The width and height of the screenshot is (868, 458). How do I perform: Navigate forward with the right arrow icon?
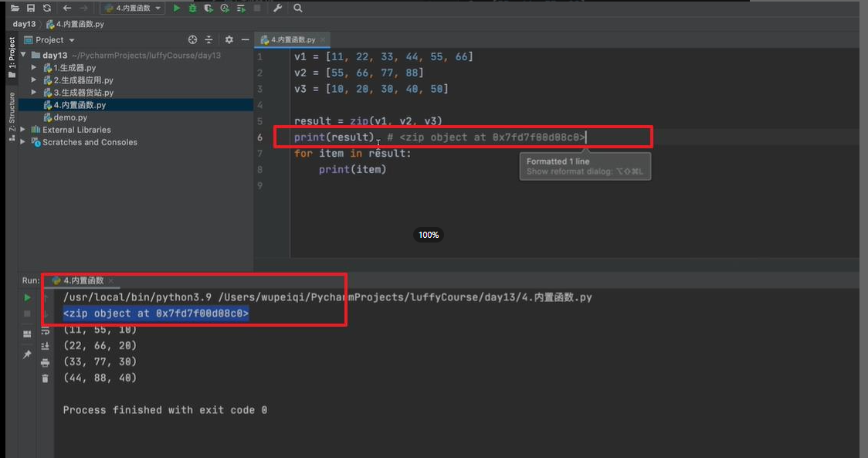click(x=83, y=8)
